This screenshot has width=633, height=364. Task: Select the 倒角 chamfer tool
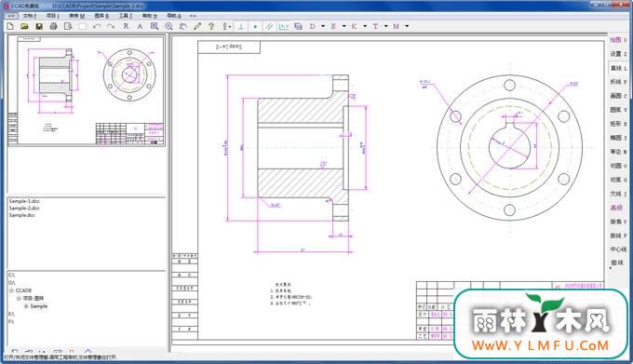coord(618,222)
